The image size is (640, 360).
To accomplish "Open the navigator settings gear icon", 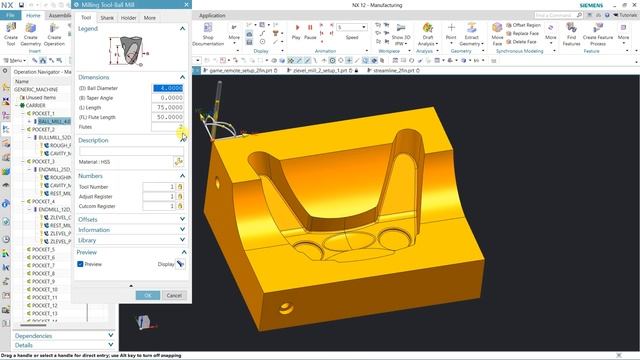I will 5,71.
